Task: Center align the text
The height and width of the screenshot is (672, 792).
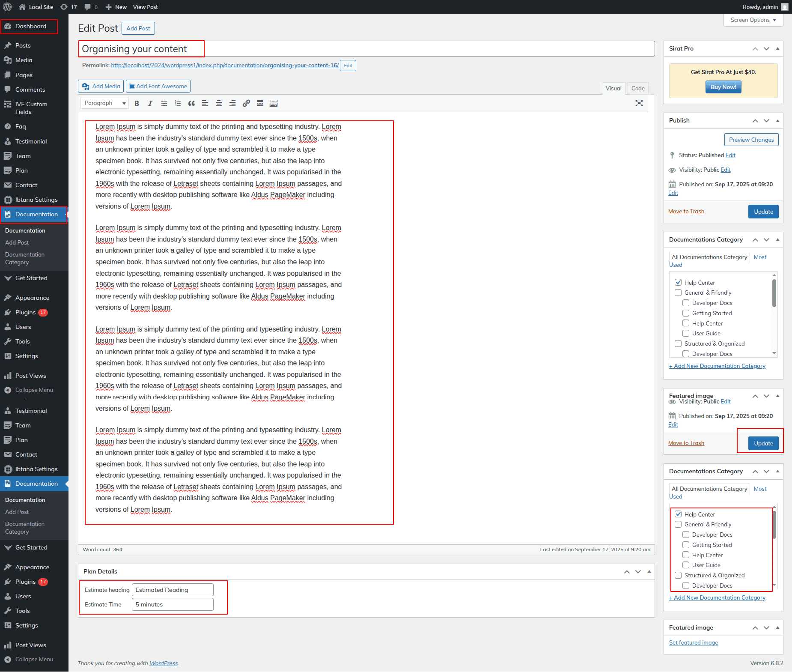Action: click(x=219, y=103)
